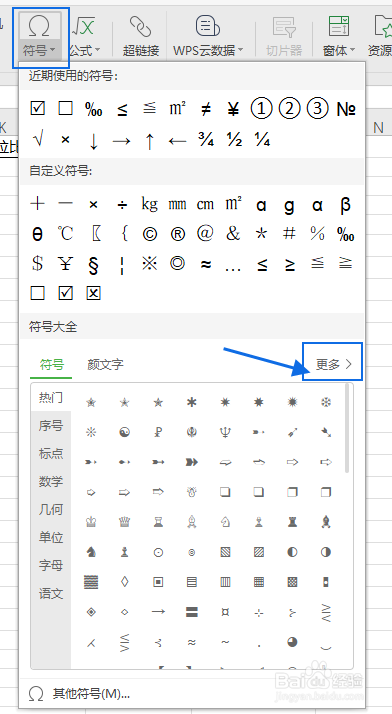Expand the WPS云数据 dropdown
The width and height of the screenshot is (392, 714).
(x=208, y=37)
